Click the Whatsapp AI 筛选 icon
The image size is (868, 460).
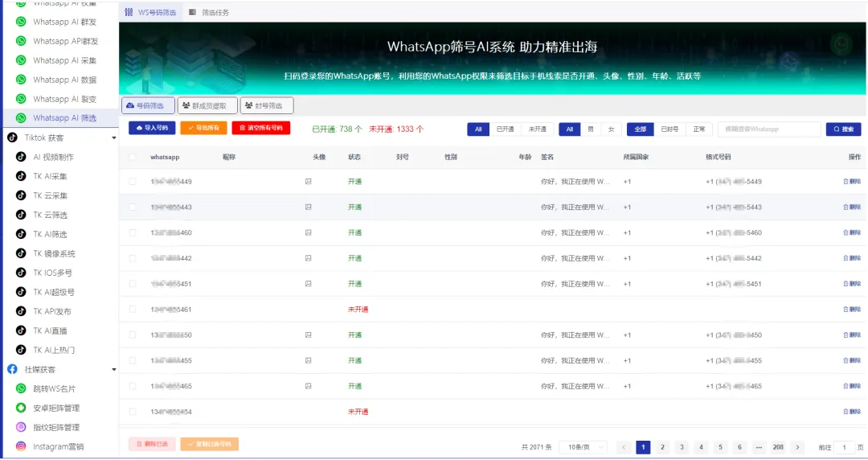pos(21,117)
